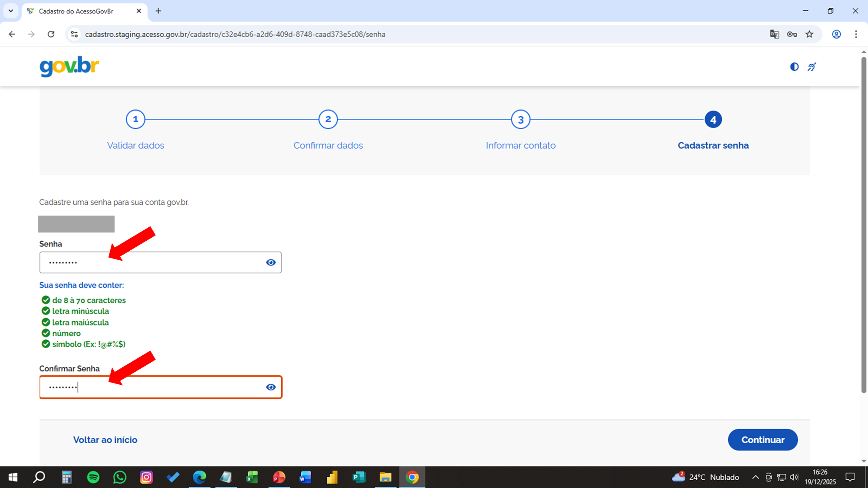
Task: Open Chrome profile icon
Action: [x=836, y=34]
